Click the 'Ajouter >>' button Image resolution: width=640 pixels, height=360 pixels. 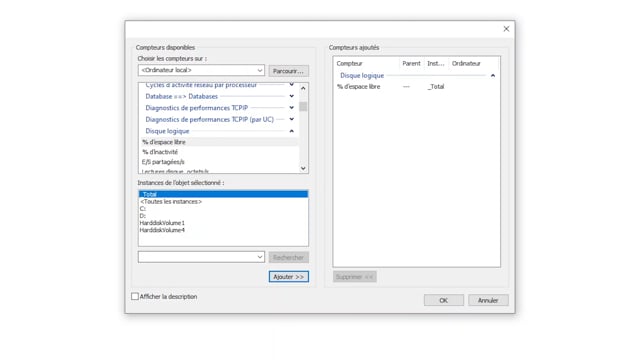289,277
